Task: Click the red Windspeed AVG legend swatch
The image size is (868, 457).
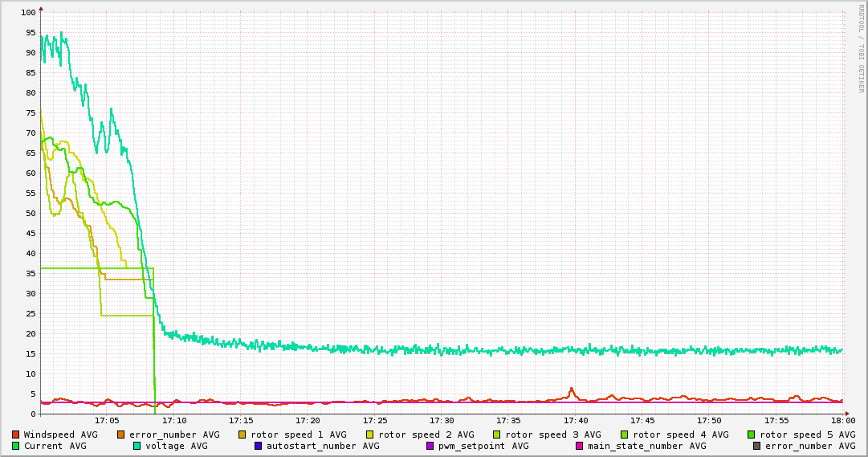Action: 16,435
